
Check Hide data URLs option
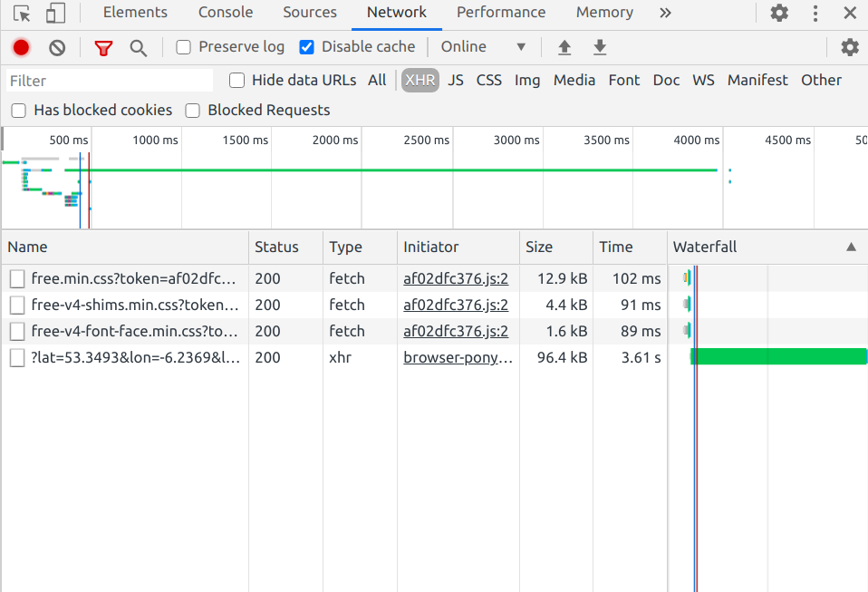[237, 81]
